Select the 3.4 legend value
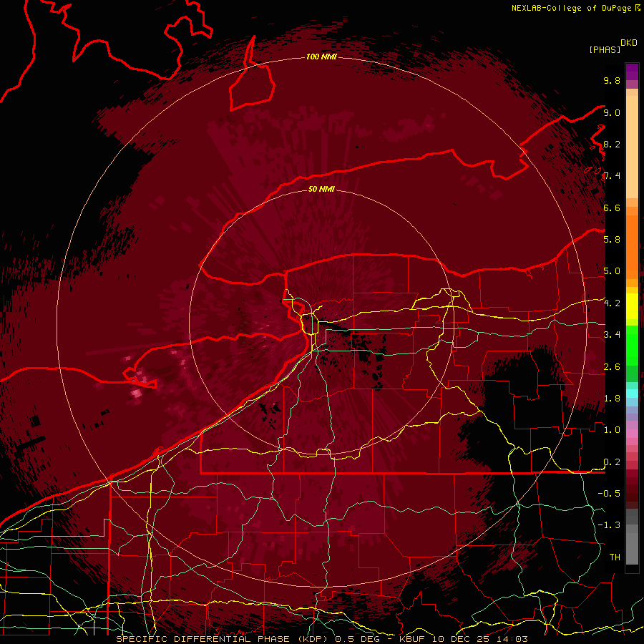This screenshot has height=644, width=644. (612, 334)
